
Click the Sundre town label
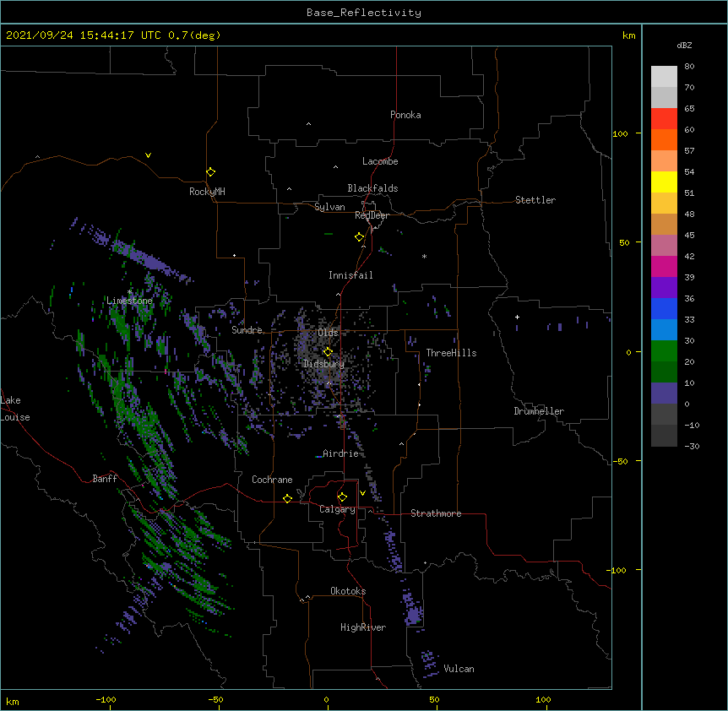[247, 330]
